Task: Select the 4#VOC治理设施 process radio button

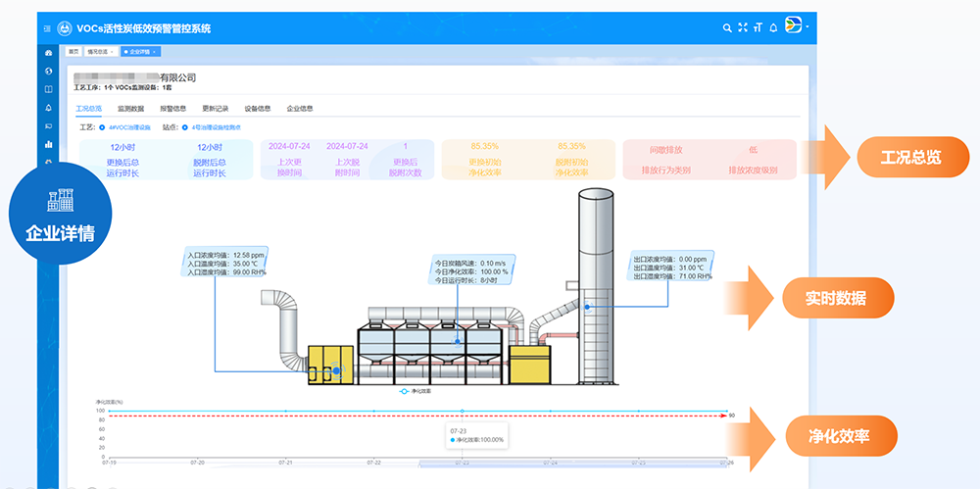Action: [102, 126]
